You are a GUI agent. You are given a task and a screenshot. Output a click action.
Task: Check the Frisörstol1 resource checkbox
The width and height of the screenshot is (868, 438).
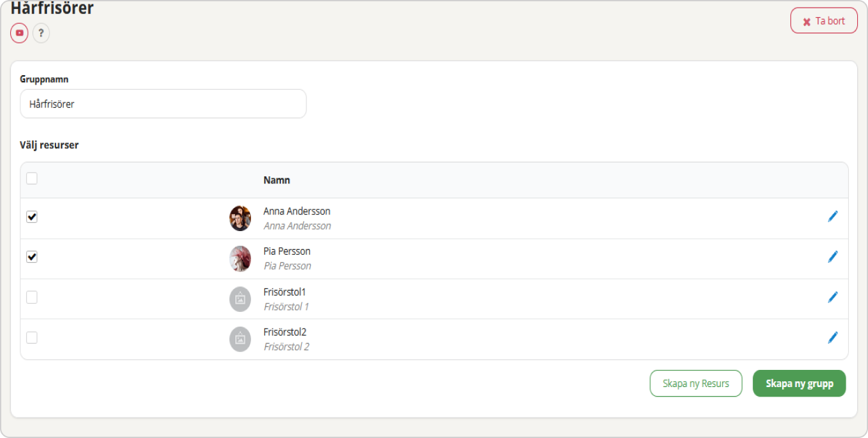32,297
